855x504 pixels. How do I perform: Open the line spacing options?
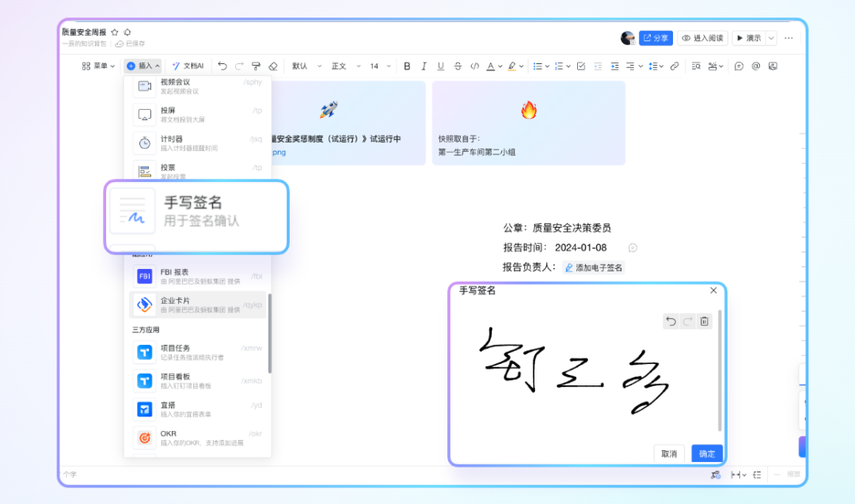coord(655,66)
